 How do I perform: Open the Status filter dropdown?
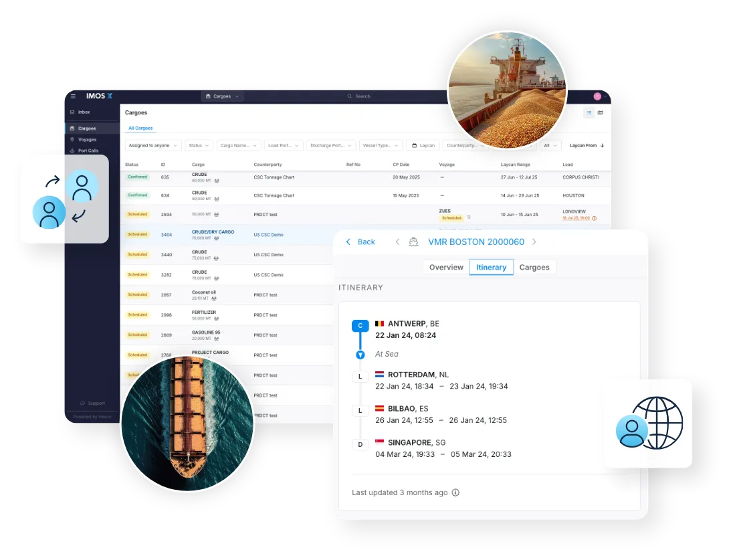coord(199,145)
